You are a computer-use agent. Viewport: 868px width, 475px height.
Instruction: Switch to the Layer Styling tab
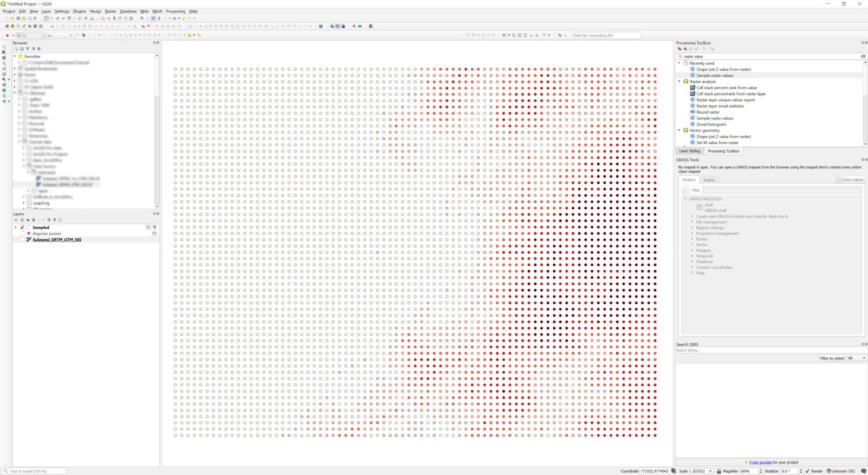click(x=689, y=151)
